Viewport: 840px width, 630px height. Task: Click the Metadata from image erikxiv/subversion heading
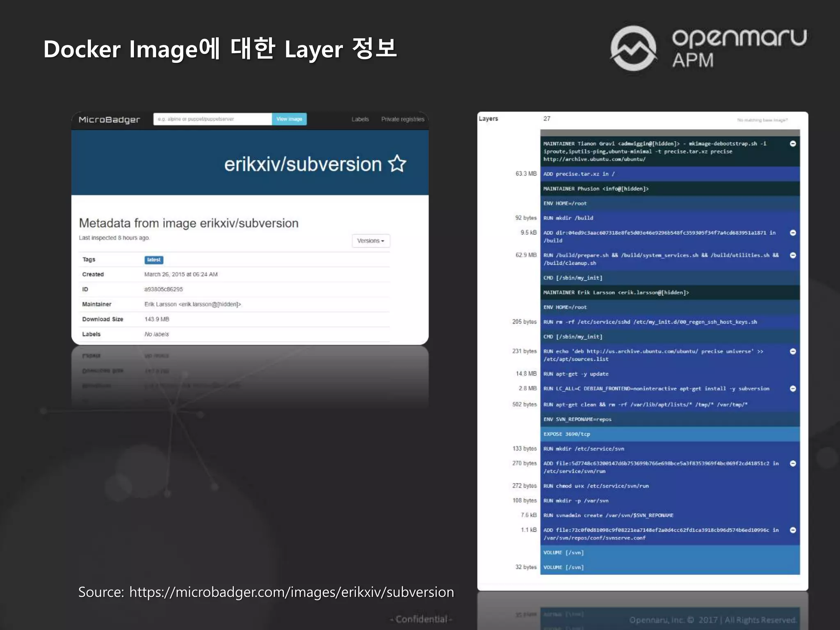pyautogui.click(x=189, y=223)
